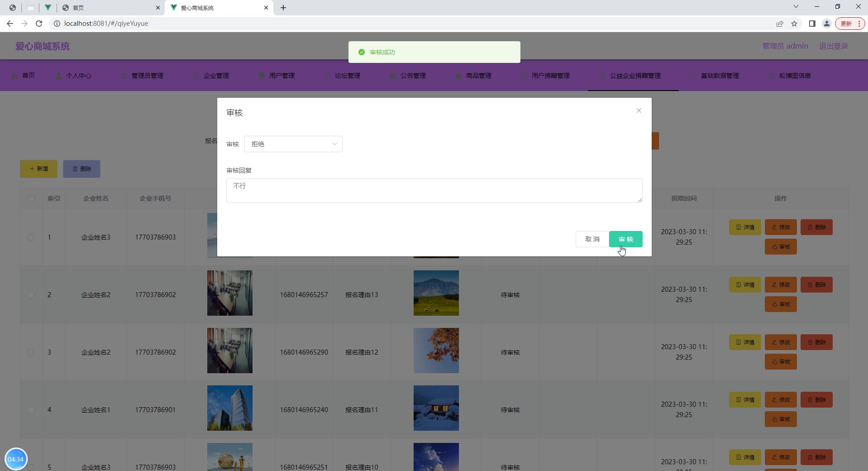
Task: Open the tab search chevron
Action: 796,7
